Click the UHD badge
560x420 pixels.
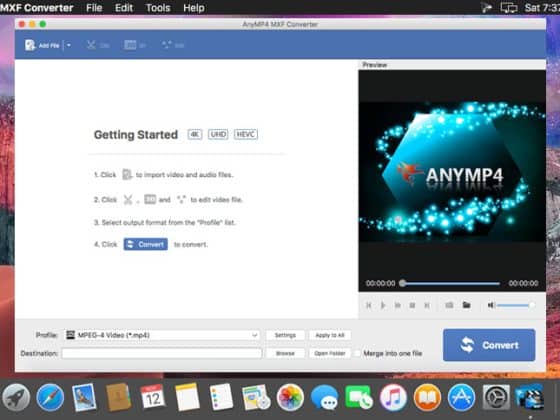pos(218,134)
